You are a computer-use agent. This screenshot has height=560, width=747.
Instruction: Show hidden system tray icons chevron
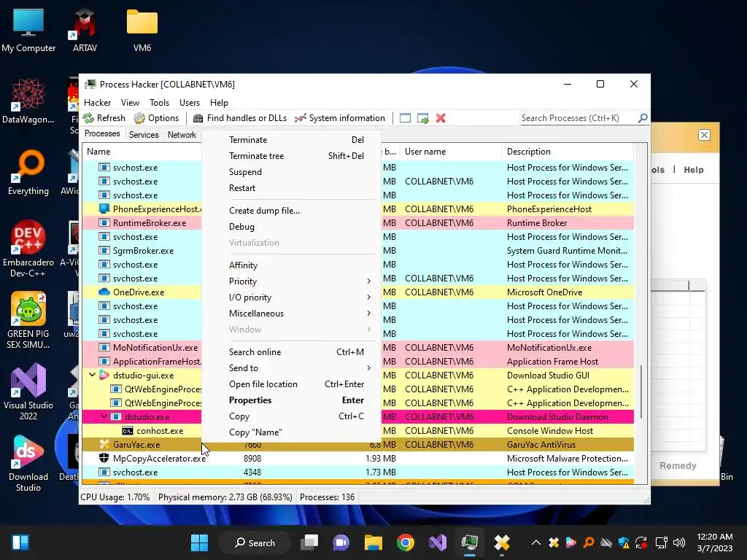(x=536, y=542)
